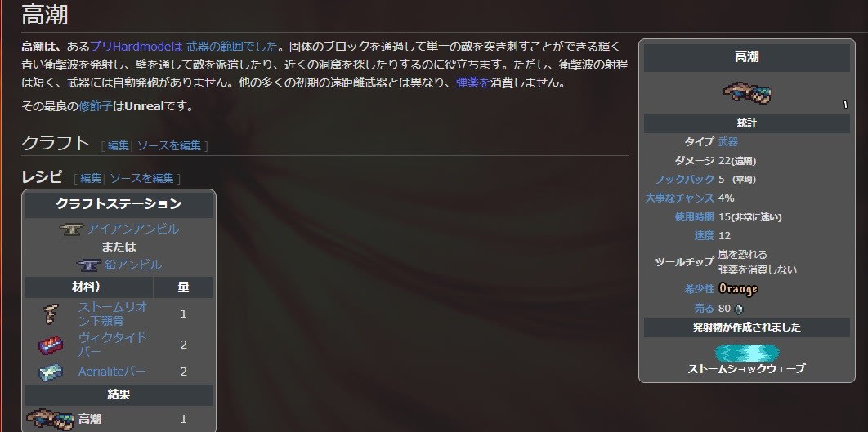Click the red Victide Bar icon
Viewport: 868px width, 432px height.
[x=51, y=345]
